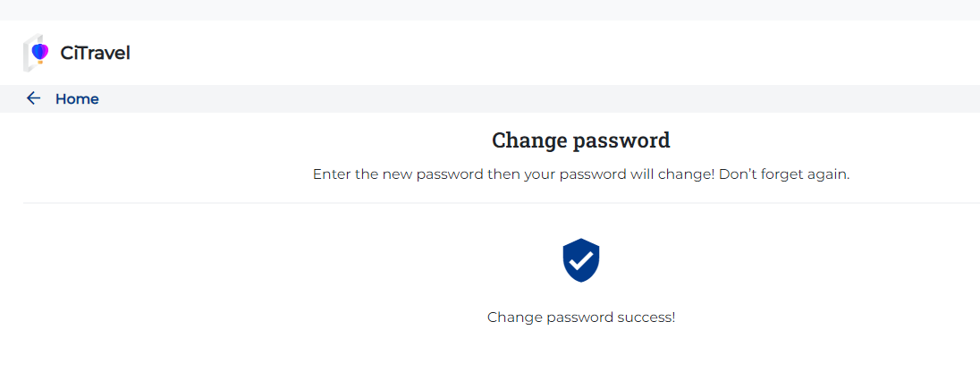The width and height of the screenshot is (980, 381).
Task: Click the "Change password" heading
Action: 580,140
